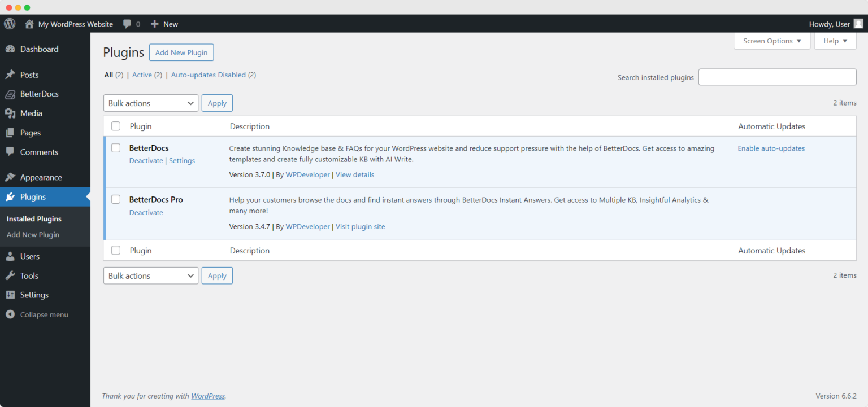Enable auto-updates for BetterDocs
The height and width of the screenshot is (407, 868).
point(771,148)
